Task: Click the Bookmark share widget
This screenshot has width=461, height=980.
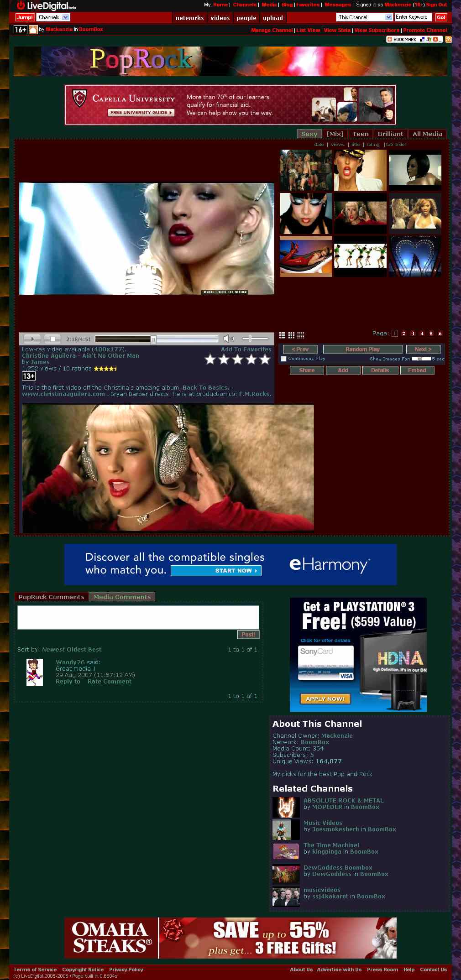Action: (x=414, y=39)
